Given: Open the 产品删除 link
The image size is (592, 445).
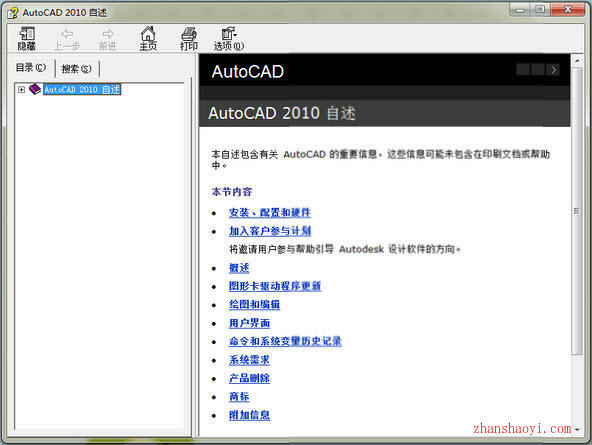Looking at the screenshot, I should [249, 378].
